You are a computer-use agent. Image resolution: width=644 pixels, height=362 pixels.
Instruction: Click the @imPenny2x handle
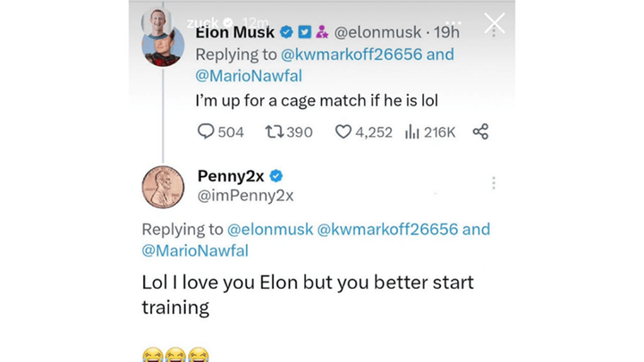[246, 196]
